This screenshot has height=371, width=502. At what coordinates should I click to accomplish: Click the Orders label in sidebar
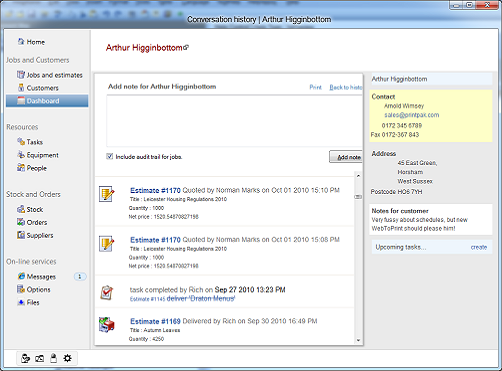pos(37,222)
